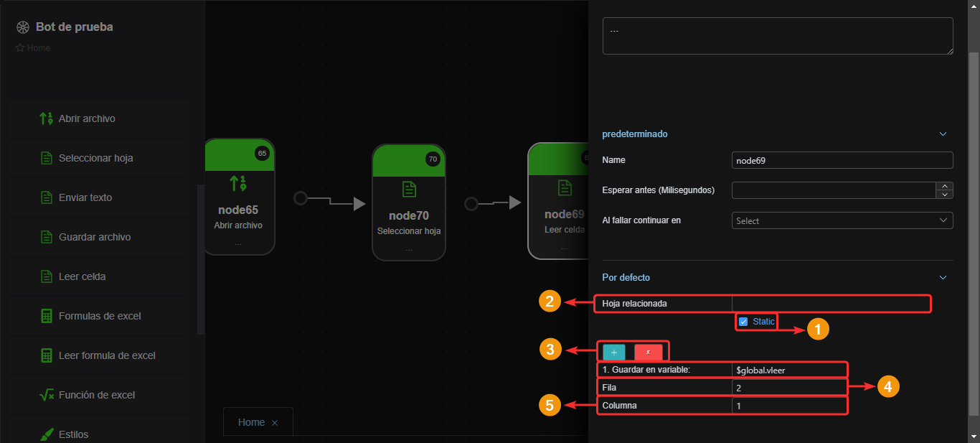980x443 pixels.
Task: Close the Home canvas tab
Action: [x=275, y=423]
